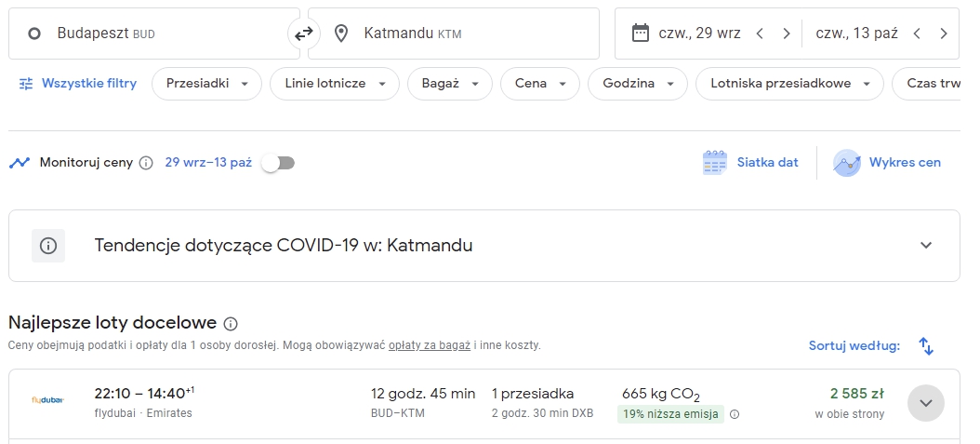Click departure date czw., 29 wrz
The width and height of the screenshot is (980, 444).
(x=699, y=34)
